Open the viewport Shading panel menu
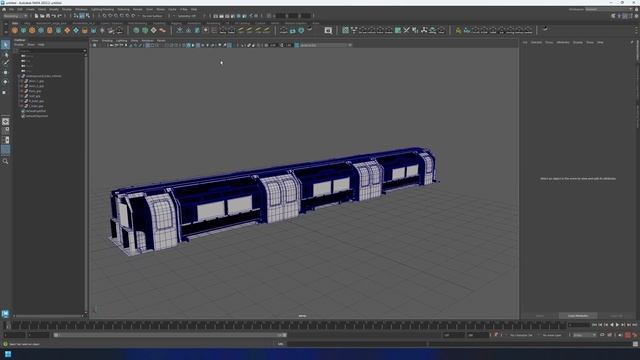This screenshot has height=360, width=640. (x=107, y=40)
